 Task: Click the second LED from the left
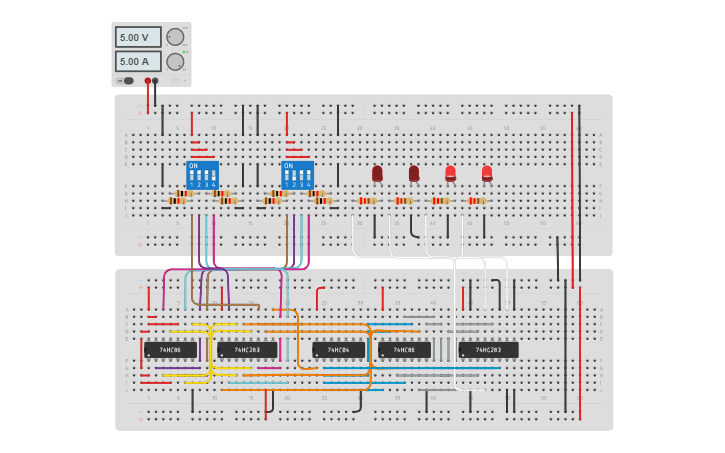[414, 173]
